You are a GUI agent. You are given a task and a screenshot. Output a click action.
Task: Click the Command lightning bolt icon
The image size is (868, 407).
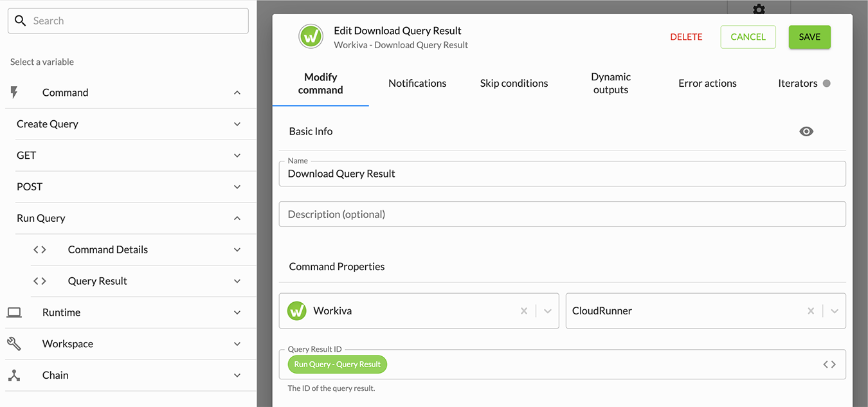(14, 93)
